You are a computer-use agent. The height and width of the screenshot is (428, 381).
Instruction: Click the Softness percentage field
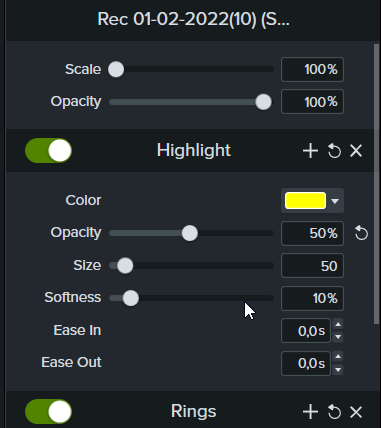pos(312,298)
